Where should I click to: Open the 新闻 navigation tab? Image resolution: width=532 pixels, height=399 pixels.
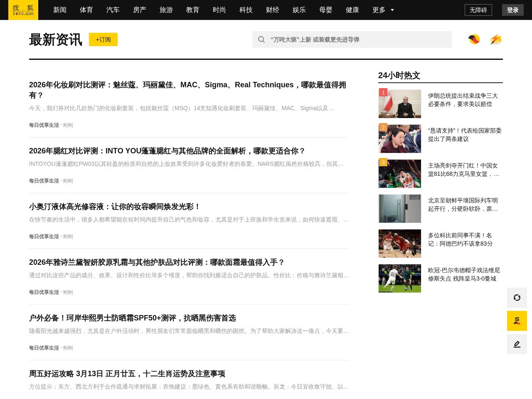pyautogui.click(x=60, y=10)
